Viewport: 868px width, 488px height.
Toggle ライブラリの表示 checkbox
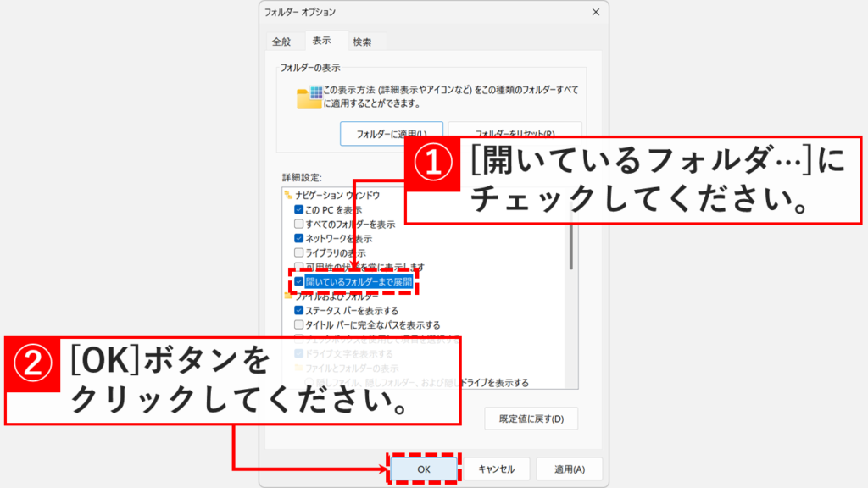[x=298, y=253]
